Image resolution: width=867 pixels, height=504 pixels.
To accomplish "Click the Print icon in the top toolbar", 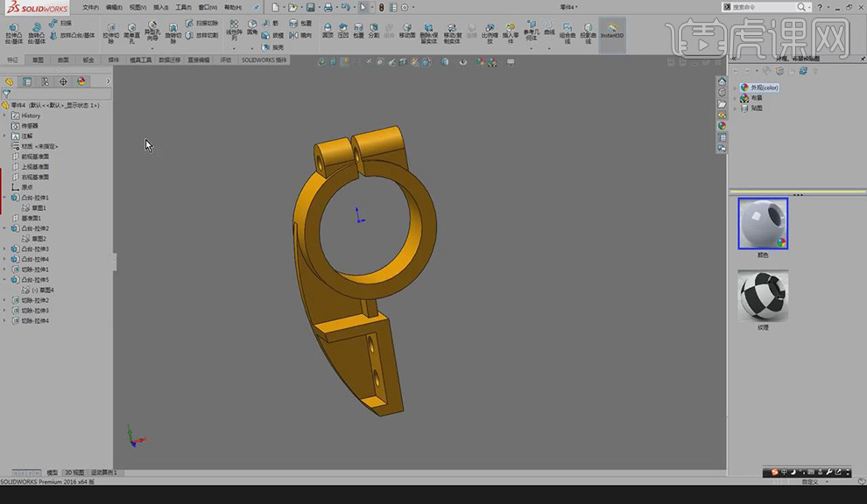I will pos(328,7).
